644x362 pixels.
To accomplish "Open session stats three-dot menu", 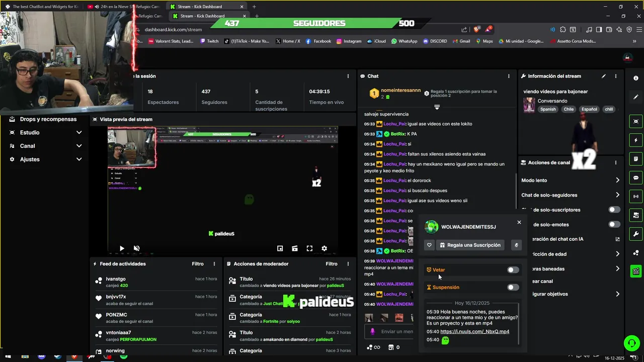I will pos(348,76).
